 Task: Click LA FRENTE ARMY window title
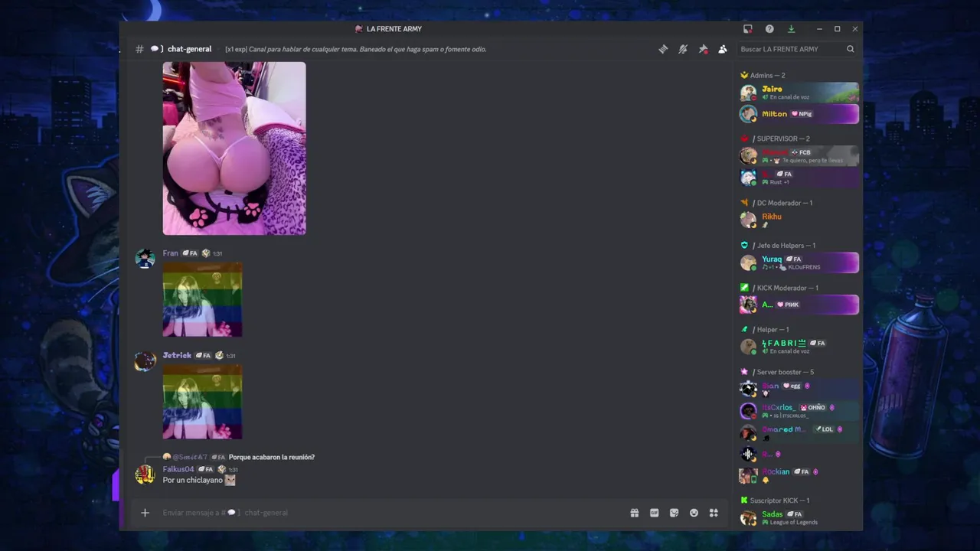tap(394, 29)
